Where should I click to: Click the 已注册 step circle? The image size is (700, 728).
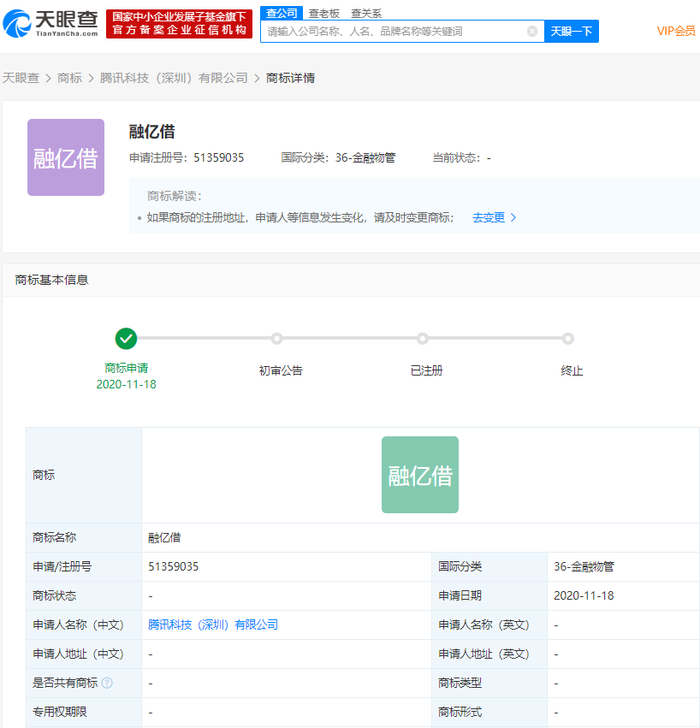tap(422, 339)
